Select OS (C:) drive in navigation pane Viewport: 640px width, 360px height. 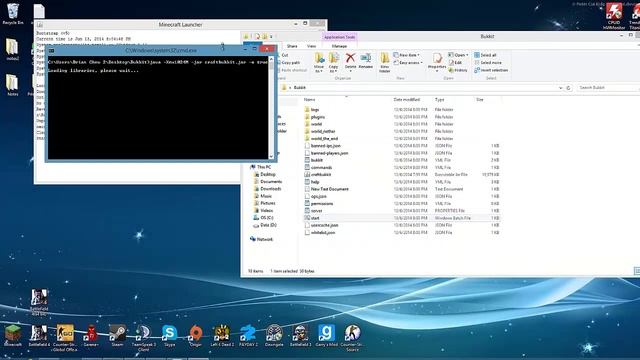(263, 218)
